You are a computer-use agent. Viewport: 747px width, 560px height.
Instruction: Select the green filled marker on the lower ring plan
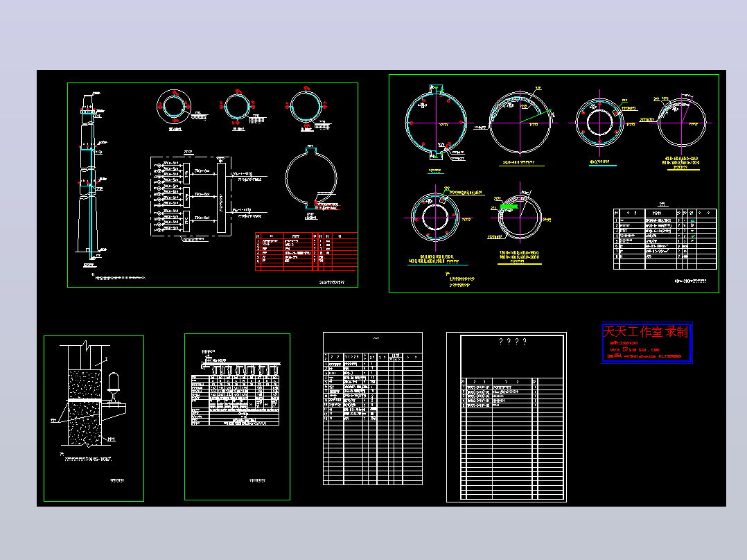509,207
